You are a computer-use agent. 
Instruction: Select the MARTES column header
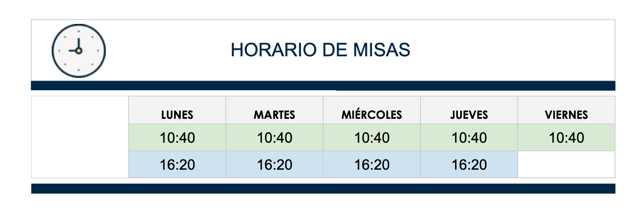[275, 115]
